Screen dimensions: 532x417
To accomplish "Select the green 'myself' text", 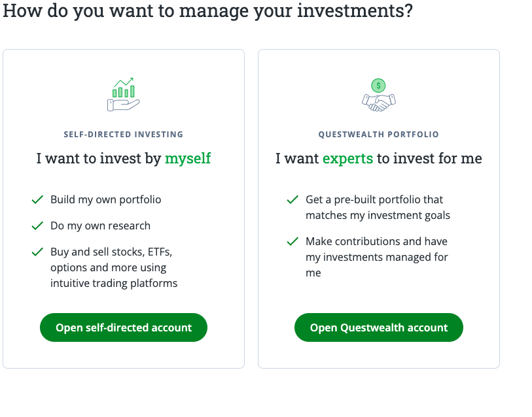I will coord(188,158).
